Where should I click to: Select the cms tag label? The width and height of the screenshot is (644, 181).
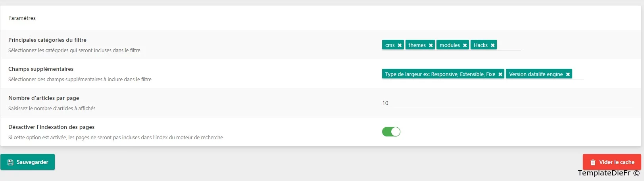click(390, 45)
